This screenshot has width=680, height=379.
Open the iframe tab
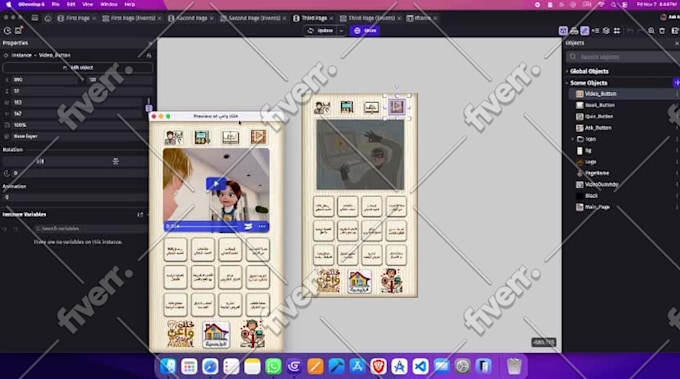point(422,18)
